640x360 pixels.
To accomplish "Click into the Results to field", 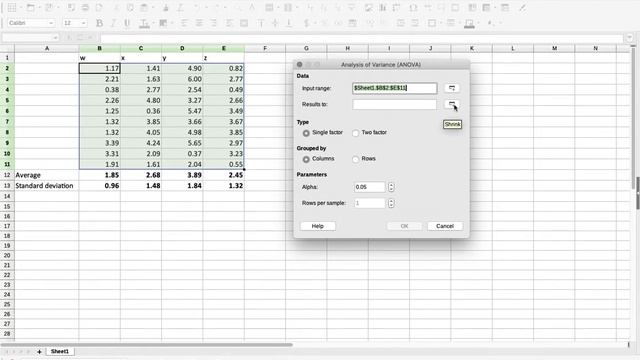I will coord(395,104).
